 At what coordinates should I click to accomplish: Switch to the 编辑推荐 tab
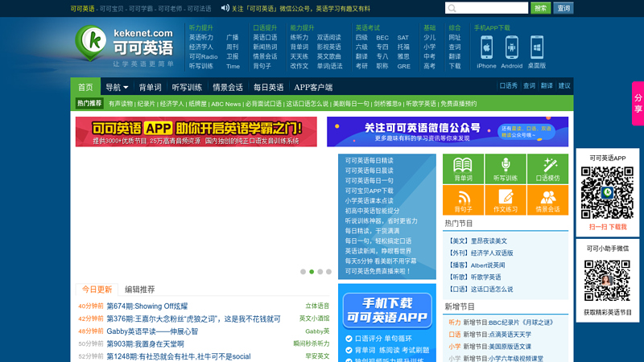coord(139,290)
